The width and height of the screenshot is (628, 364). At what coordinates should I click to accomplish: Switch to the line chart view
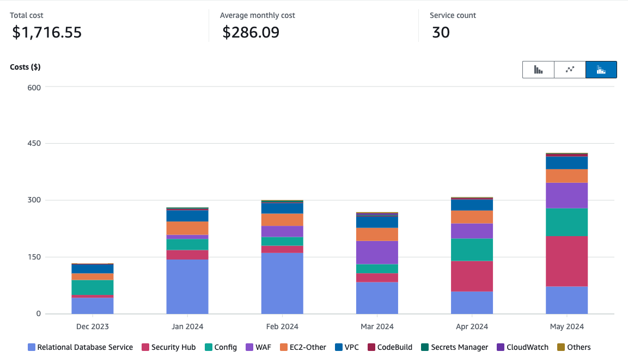point(570,70)
